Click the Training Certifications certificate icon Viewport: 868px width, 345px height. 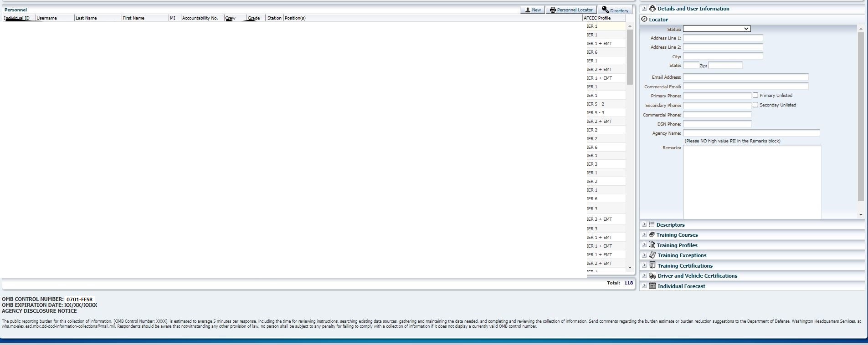point(652,265)
